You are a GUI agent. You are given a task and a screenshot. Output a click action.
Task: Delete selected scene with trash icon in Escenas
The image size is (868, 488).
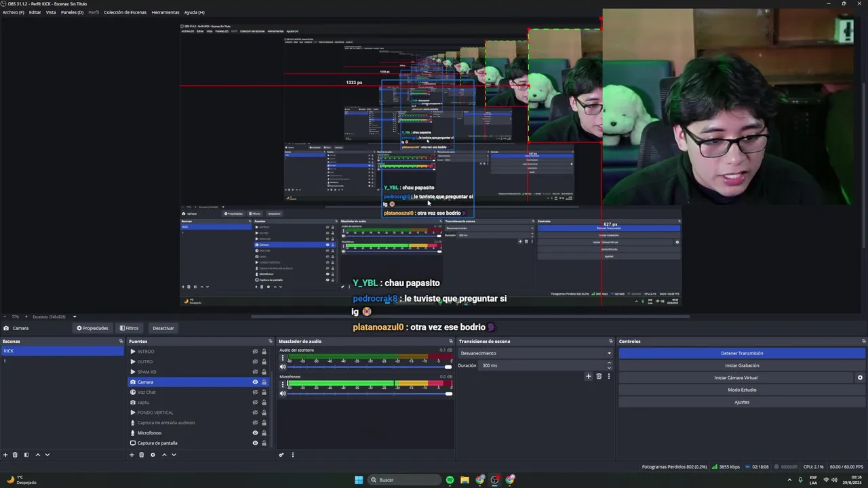(15, 455)
